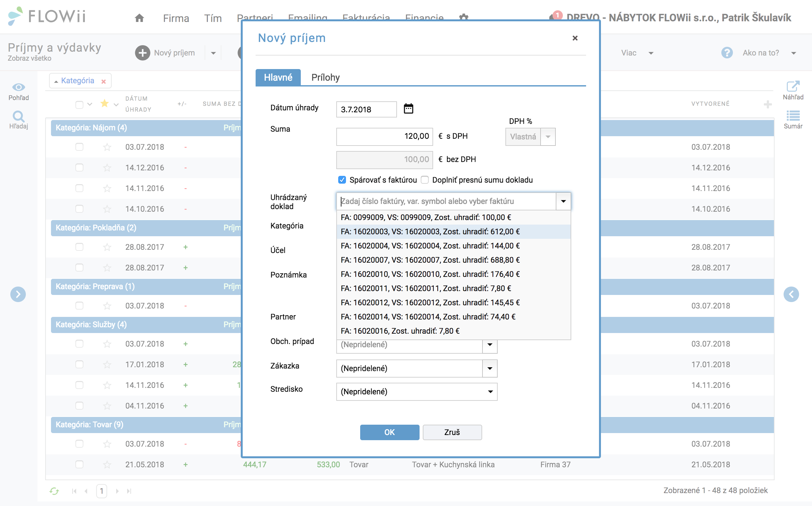The image size is (812, 506).
Task: Expand the Nový príjem arrow menu
Action: coord(213,53)
